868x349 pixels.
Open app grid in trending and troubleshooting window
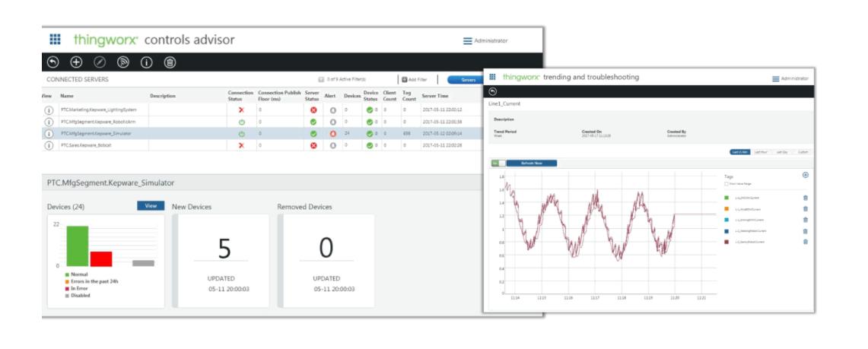coord(493,77)
